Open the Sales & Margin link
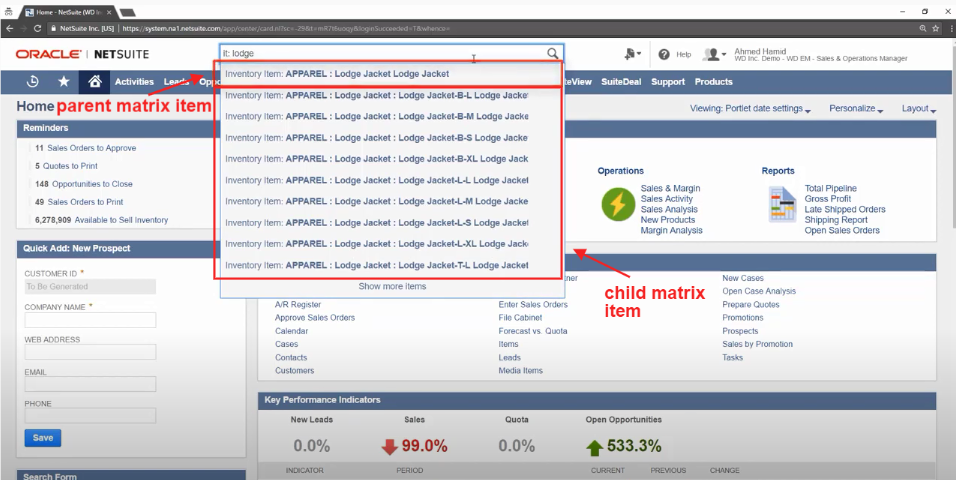Image resolution: width=956 pixels, height=480 pixels. point(670,188)
